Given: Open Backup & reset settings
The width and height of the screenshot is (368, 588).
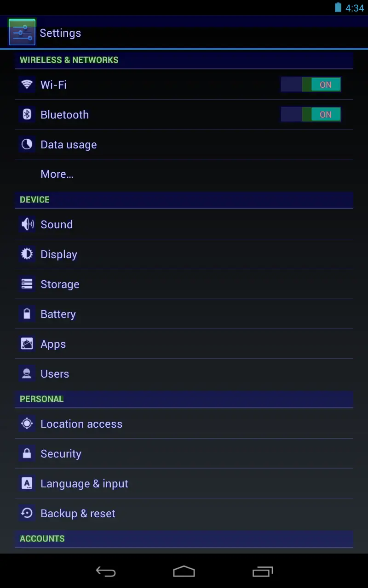Looking at the screenshot, I should point(77,513).
